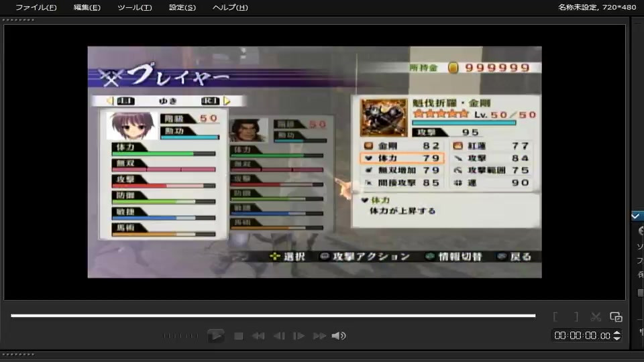Click the weapon portrait thumbnail

click(x=384, y=117)
